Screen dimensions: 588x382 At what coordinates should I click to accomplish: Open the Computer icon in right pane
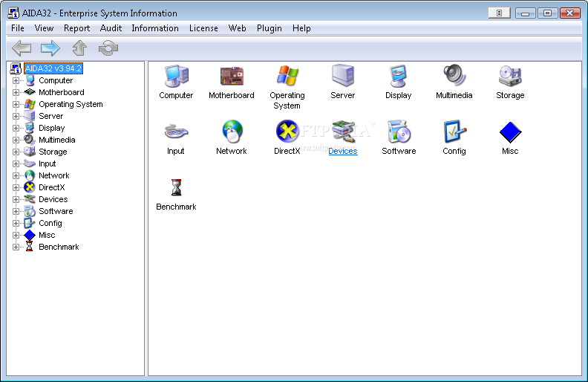click(176, 76)
